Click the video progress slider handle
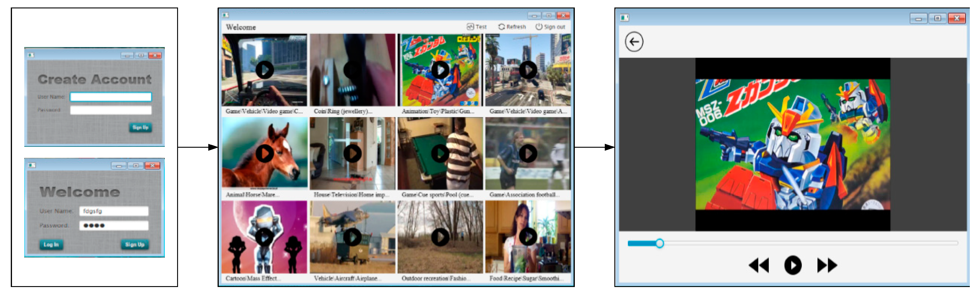980x296 pixels. click(x=659, y=244)
